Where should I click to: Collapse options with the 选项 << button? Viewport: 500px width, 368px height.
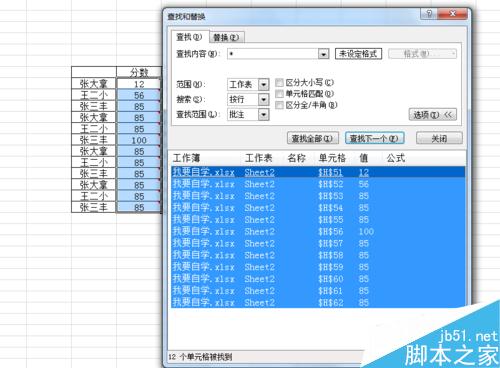click(432, 115)
